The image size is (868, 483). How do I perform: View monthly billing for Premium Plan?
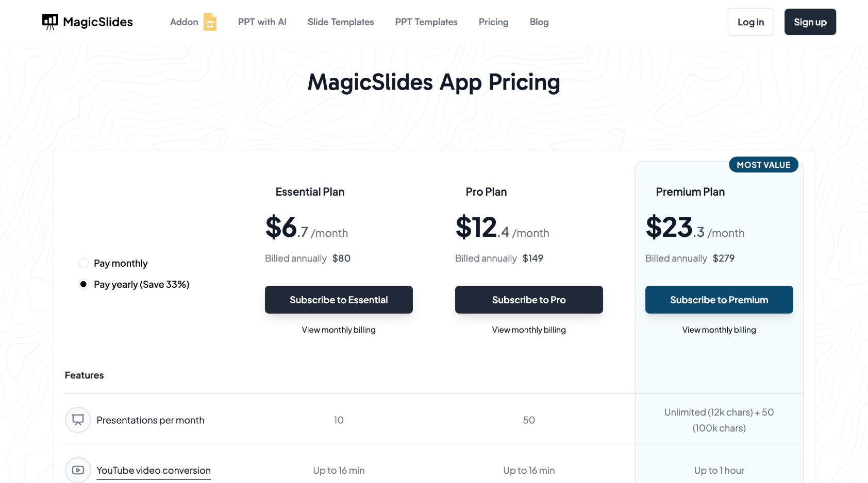719,330
